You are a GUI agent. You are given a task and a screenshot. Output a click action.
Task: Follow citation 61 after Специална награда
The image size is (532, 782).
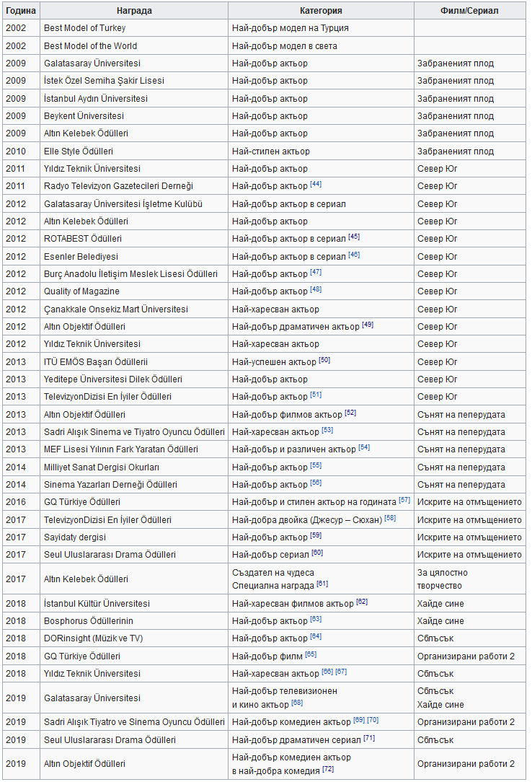(x=322, y=584)
